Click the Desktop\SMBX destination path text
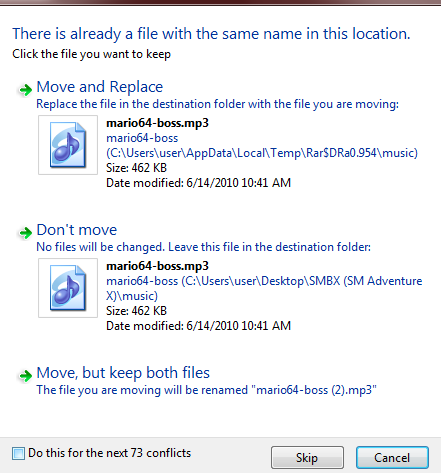 coord(264,288)
